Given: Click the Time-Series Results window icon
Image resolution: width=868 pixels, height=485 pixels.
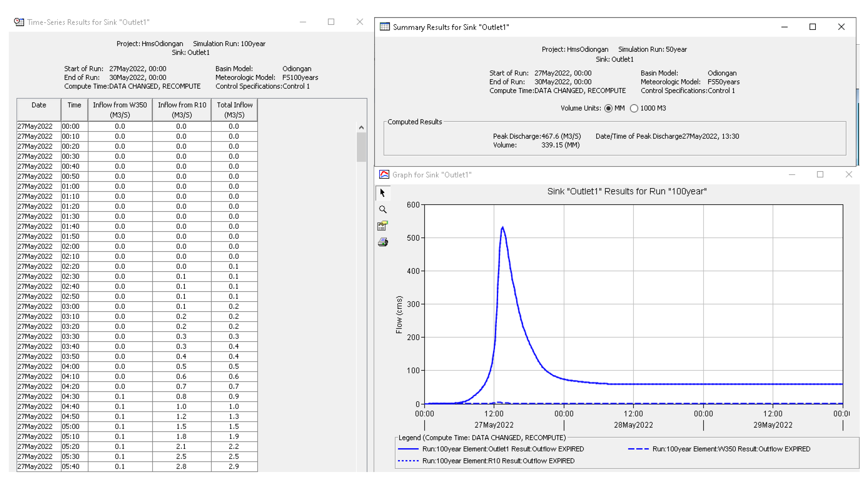Looking at the screenshot, I should click(19, 22).
